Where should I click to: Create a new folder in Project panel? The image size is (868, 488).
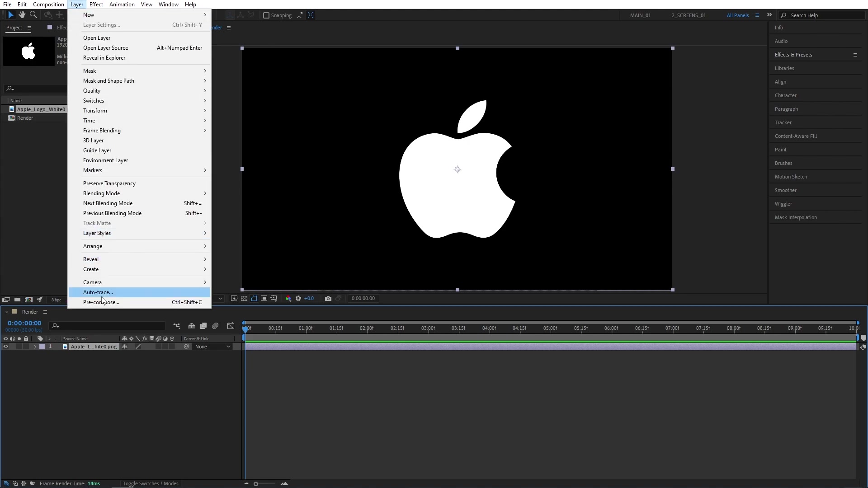[x=17, y=300]
